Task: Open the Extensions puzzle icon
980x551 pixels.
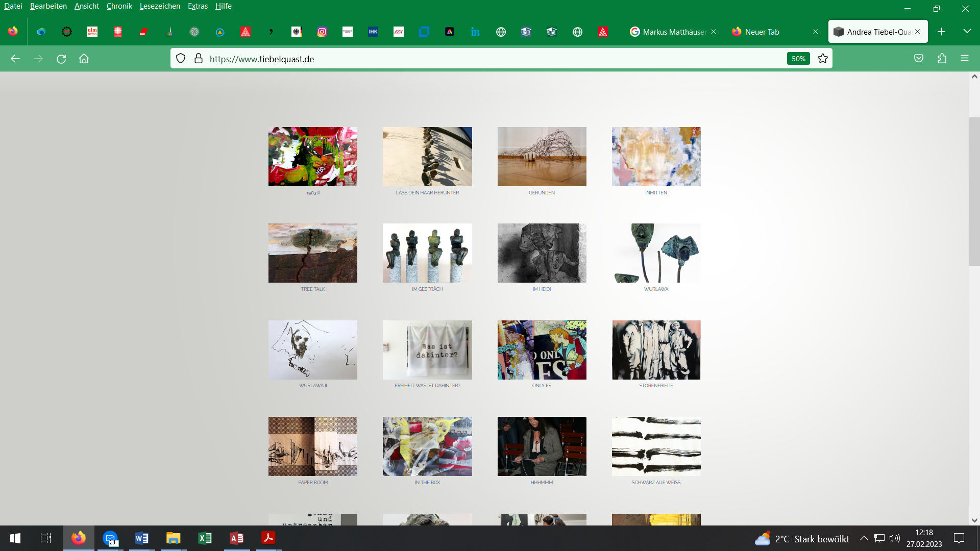Action: click(x=942, y=59)
